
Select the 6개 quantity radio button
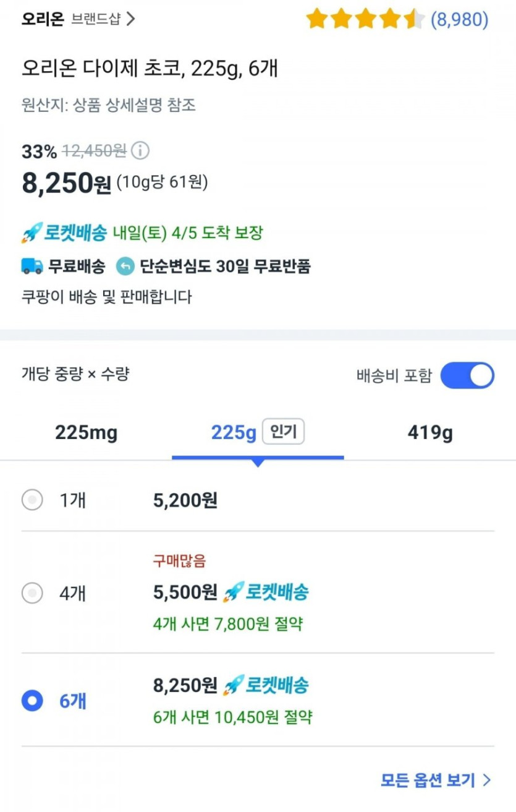[x=32, y=701]
